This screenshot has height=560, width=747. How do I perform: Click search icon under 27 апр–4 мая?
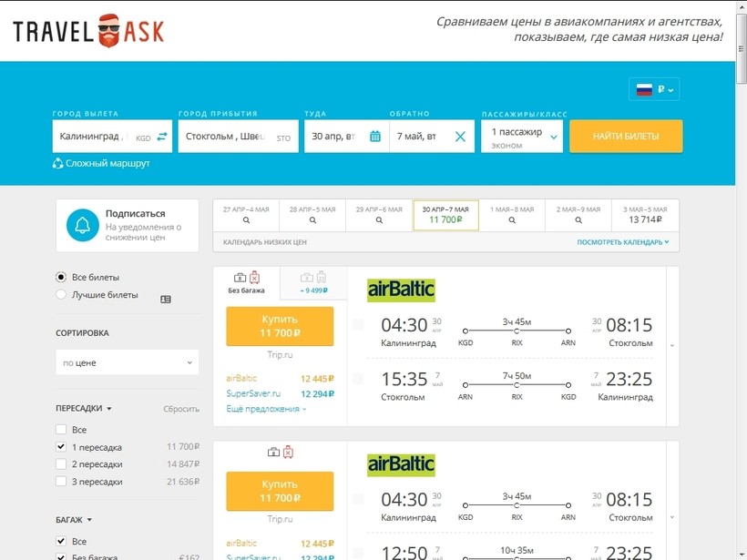click(246, 220)
